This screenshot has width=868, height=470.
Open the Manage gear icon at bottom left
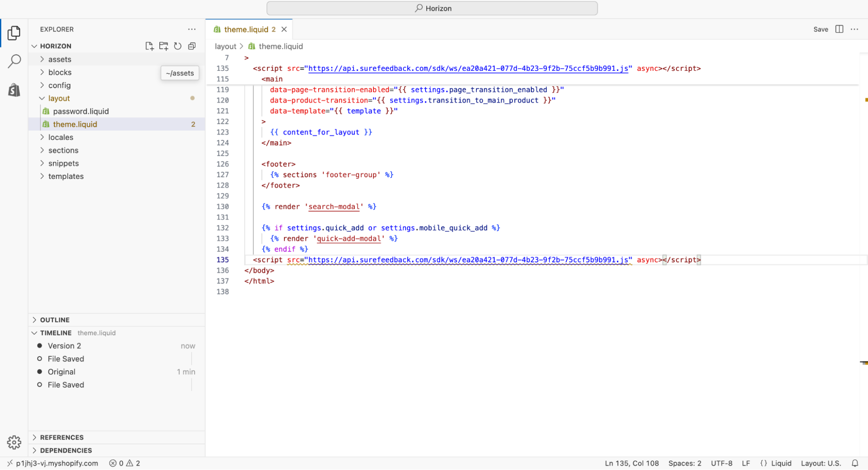(14, 442)
